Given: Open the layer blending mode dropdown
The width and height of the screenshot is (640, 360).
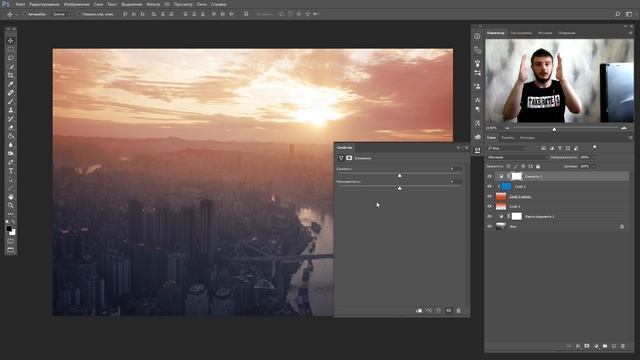Looking at the screenshot, I should click(517, 157).
